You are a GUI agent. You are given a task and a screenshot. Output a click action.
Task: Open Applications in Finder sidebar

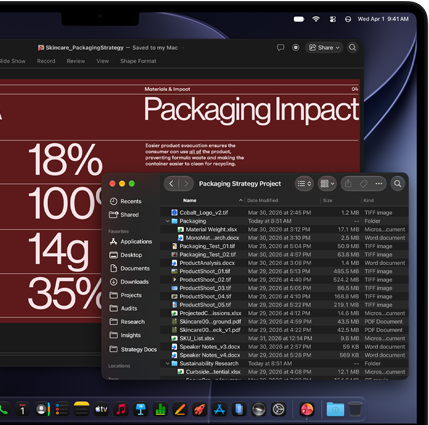[131, 242]
